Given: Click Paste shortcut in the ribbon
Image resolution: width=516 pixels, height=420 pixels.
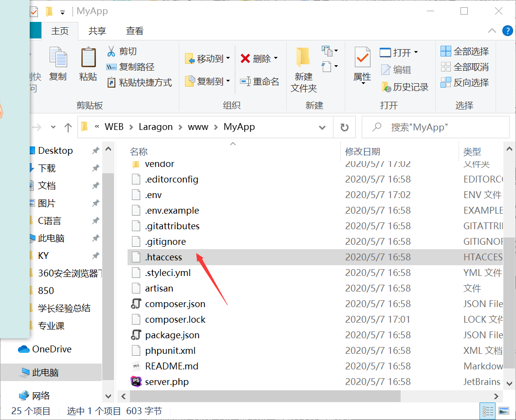Looking at the screenshot, I should click(139, 83).
